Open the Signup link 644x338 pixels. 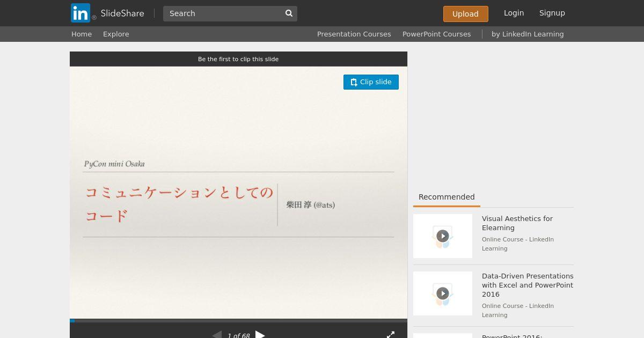pos(552,13)
